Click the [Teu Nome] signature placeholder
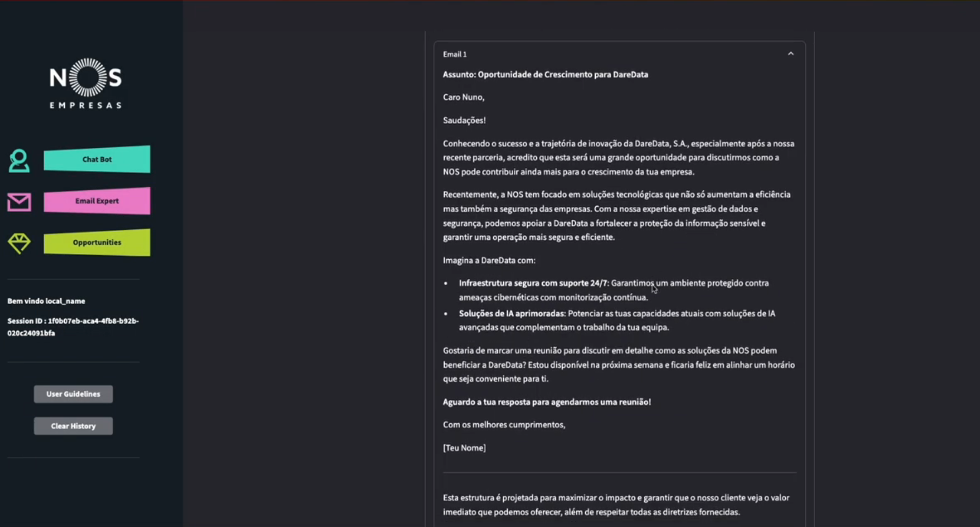 pos(464,448)
